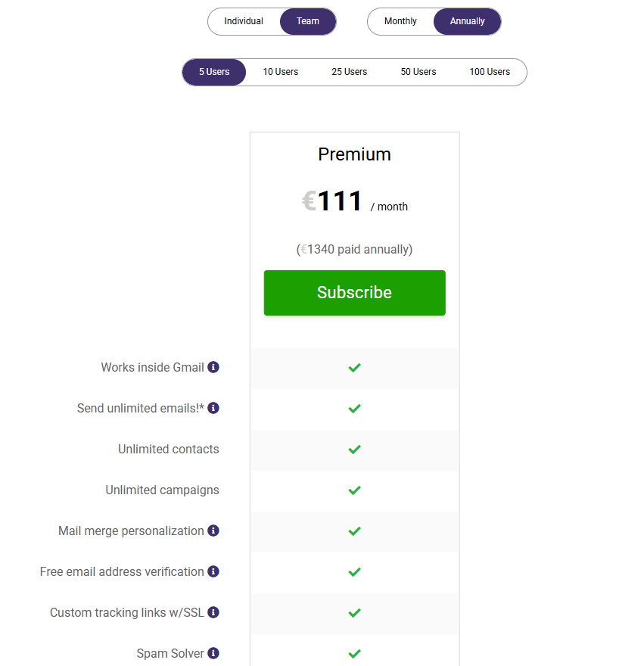
Task: Pick the 50 Users option
Action: [418, 72]
